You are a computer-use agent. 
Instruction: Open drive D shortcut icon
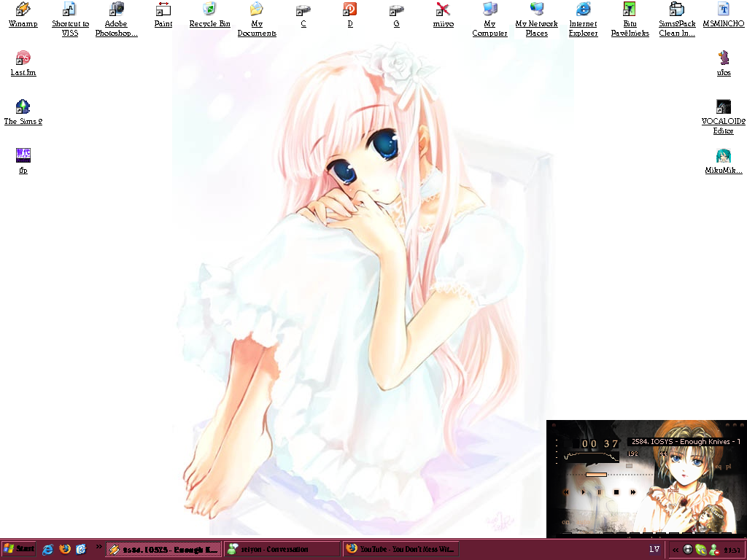coord(349,15)
